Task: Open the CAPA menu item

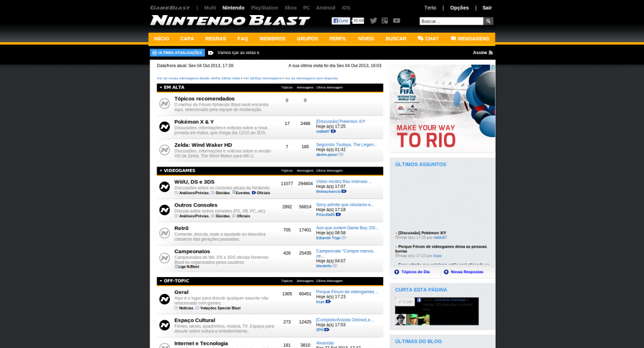Action: click(x=187, y=38)
